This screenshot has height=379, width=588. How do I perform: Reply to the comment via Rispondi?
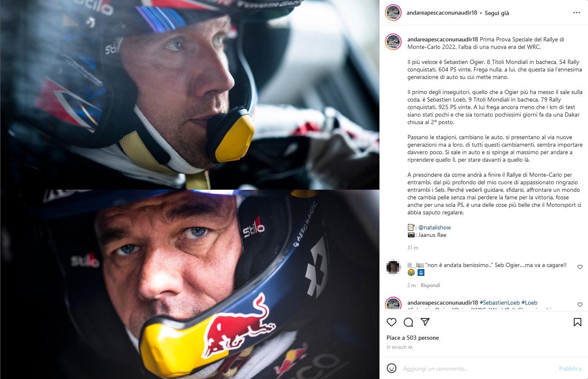pos(430,285)
